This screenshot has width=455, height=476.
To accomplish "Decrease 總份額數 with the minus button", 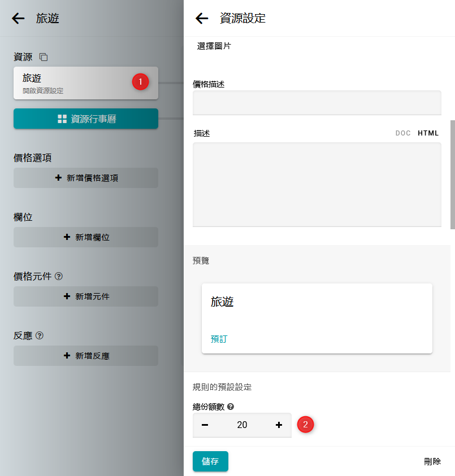I will point(205,425).
